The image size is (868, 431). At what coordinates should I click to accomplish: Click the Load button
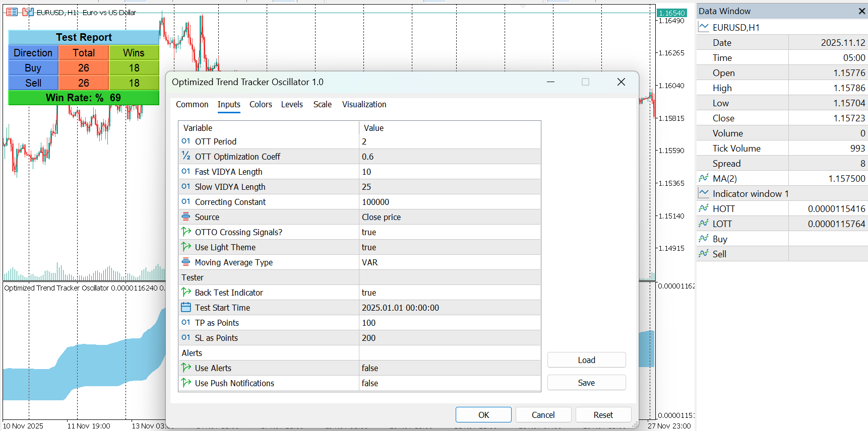pyautogui.click(x=586, y=360)
